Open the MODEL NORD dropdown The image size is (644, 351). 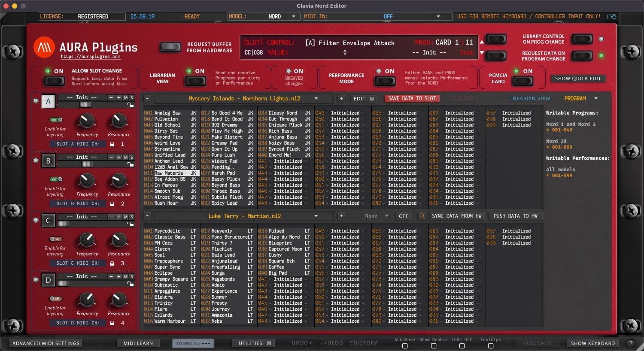pos(264,16)
